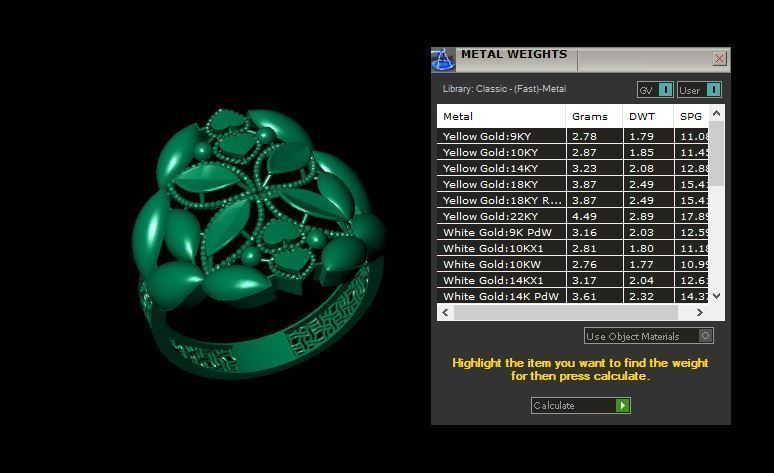Select the White Gold:10KW row

tap(573, 264)
